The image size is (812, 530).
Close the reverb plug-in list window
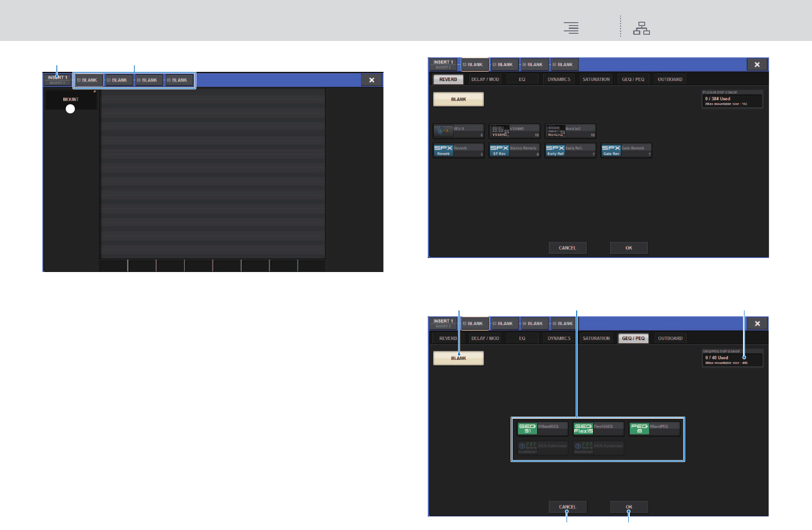click(x=757, y=65)
